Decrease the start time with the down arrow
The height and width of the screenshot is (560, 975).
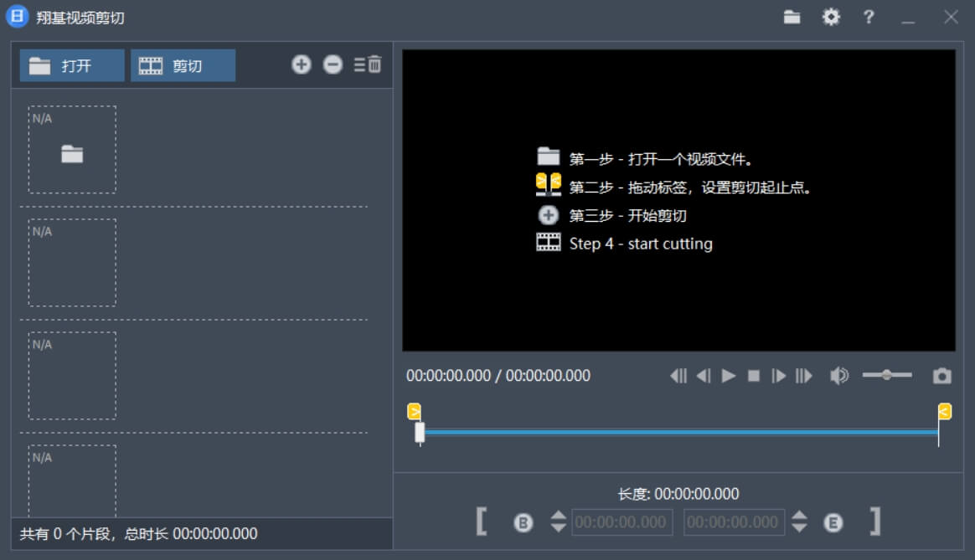pyautogui.click(x=559, y=527)
